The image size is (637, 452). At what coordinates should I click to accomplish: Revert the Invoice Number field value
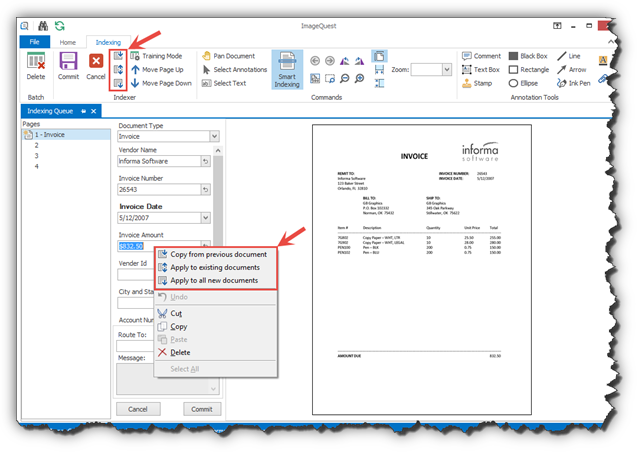[206, 190]
